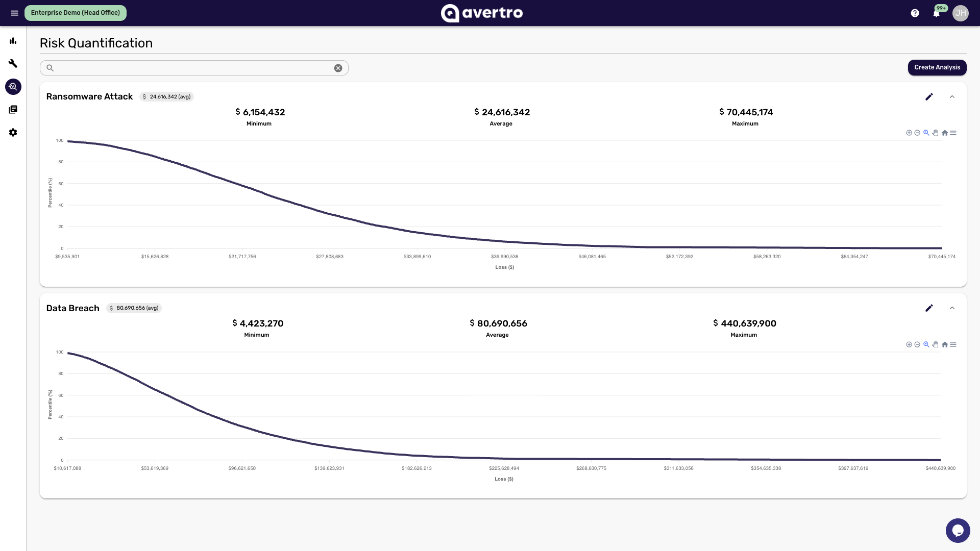Open Data Breach chart menu

[x=953, y=344]
